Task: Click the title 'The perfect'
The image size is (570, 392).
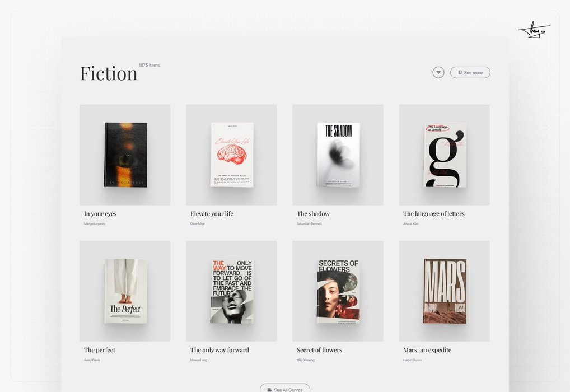Action: (100, 350)
